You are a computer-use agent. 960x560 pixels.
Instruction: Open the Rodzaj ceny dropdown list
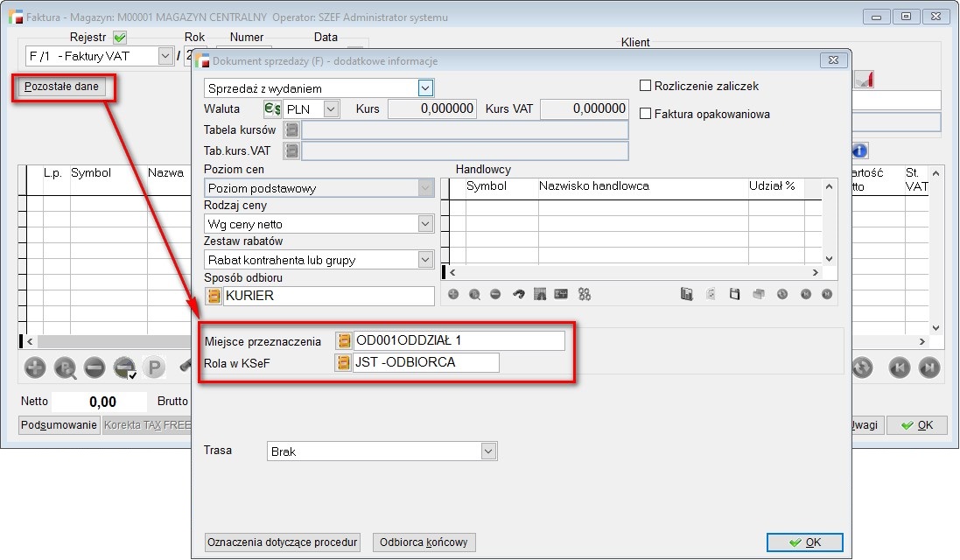pos(425,224)
